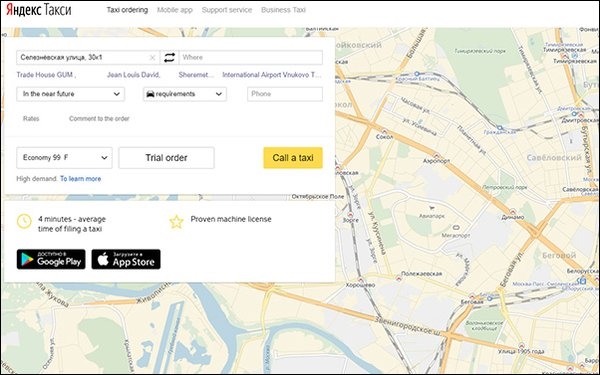Click the Мегаспорт label on the map

click(x=455, y=236)
